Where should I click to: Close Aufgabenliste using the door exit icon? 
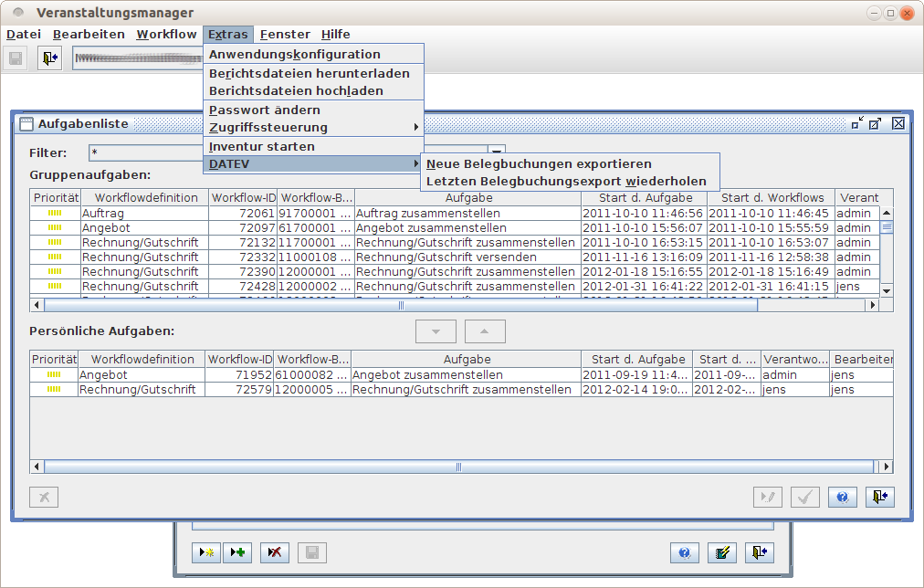(879, 497)
